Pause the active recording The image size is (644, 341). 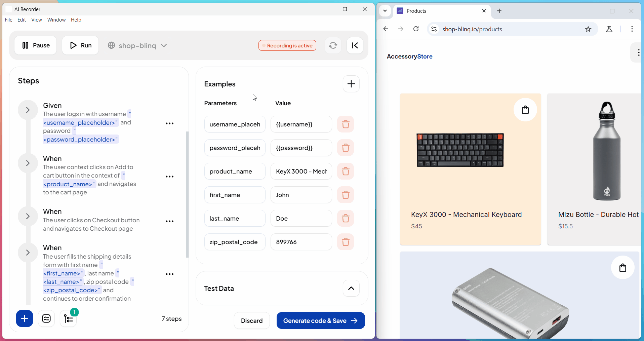pos(36,45)
